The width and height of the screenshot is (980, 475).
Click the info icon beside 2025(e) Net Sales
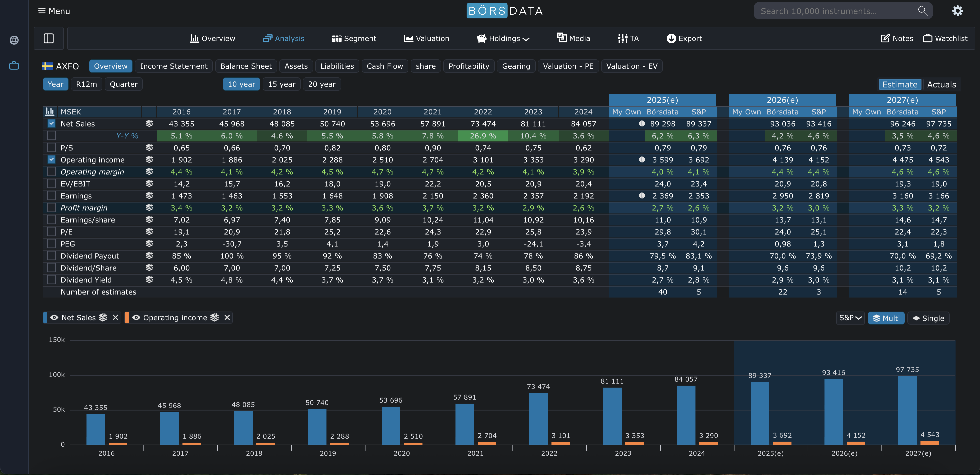click(x=642, y=123)
